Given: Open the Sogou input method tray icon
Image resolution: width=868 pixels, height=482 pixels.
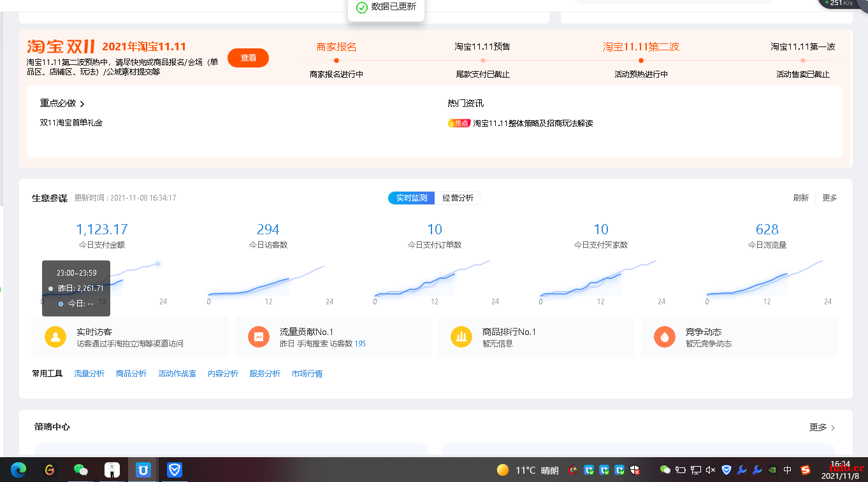Looking at the screenshot, I should click(806, 471).
